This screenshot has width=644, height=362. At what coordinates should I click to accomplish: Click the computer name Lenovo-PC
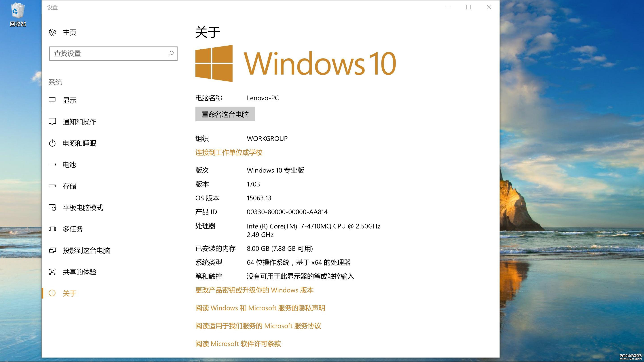pyautogui.click(x=263, y=98)
